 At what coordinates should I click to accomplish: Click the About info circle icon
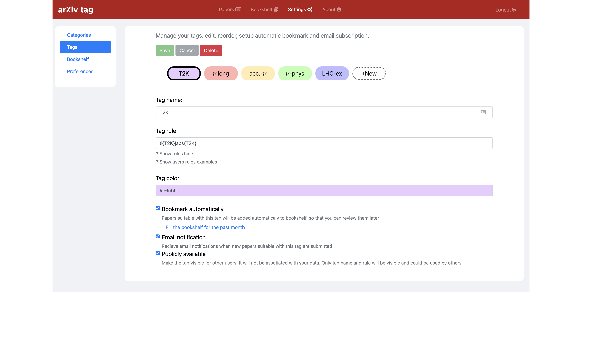339,9
